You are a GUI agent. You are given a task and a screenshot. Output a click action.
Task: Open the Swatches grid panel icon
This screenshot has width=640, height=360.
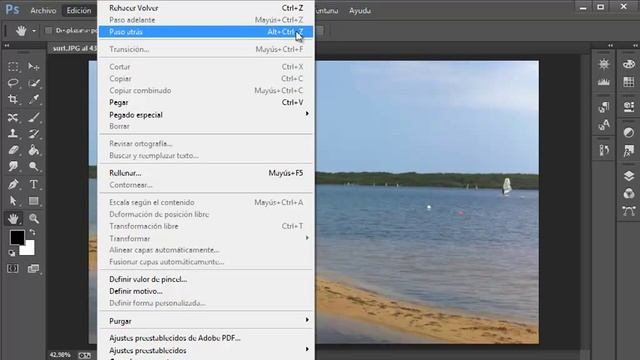[629, 82]
